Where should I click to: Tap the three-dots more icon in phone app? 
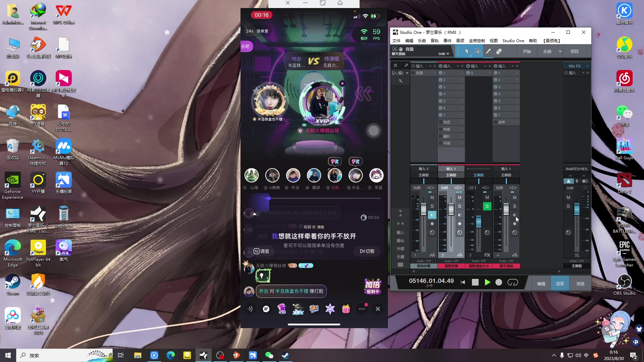(x=362, y=309)
